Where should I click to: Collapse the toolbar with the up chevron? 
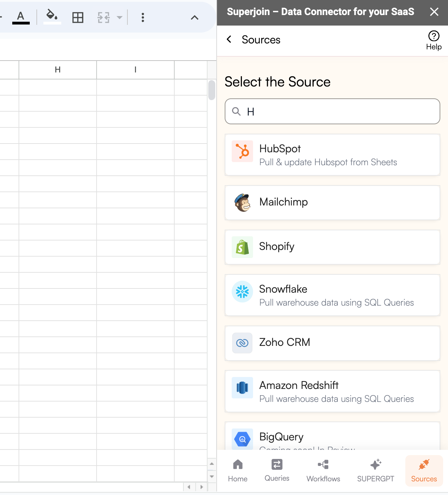(195, 18)
